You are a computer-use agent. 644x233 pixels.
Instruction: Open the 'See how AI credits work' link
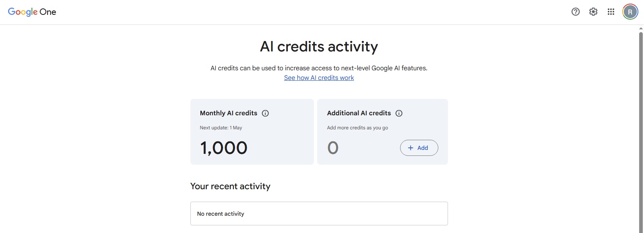319,78
